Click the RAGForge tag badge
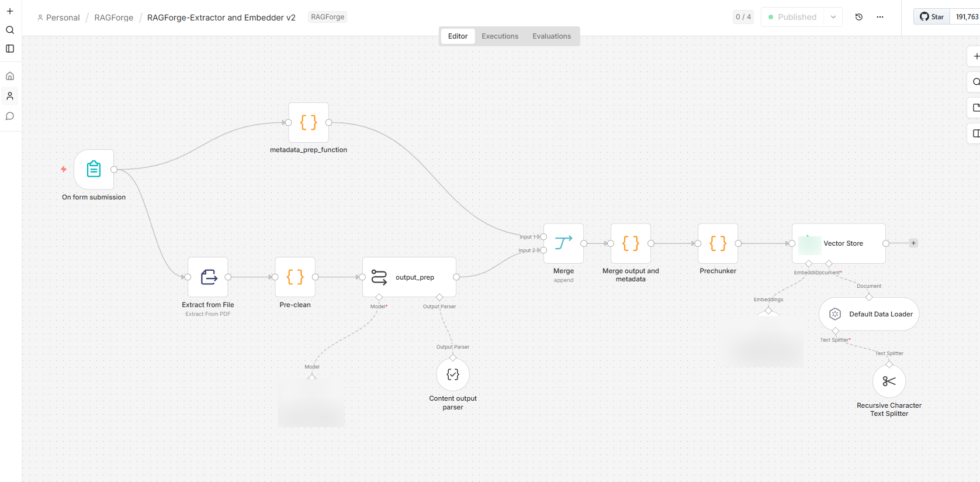 327,17
